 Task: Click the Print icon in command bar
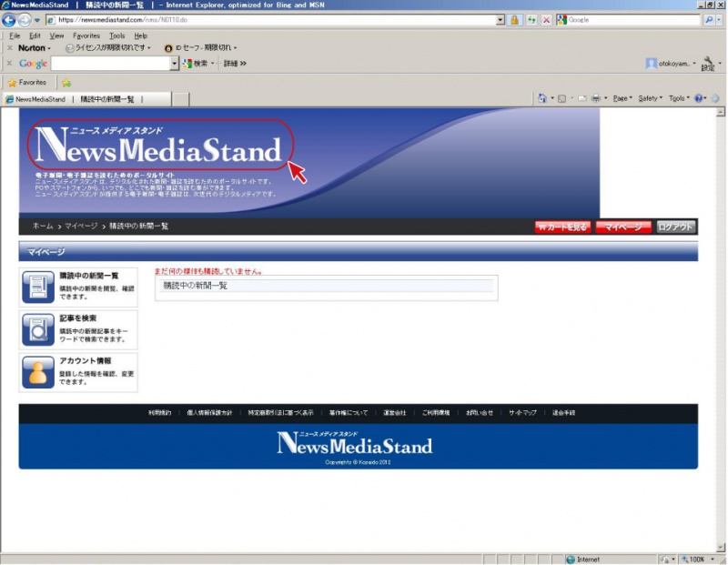(596, 98)
